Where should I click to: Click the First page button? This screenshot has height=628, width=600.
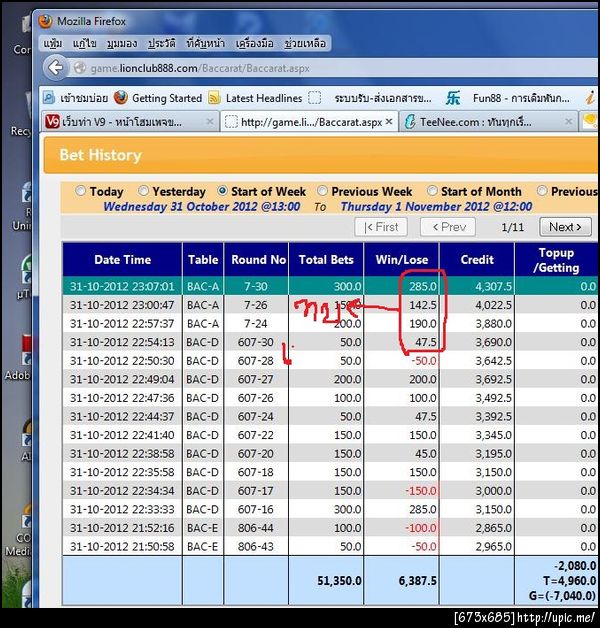(381, 227)
